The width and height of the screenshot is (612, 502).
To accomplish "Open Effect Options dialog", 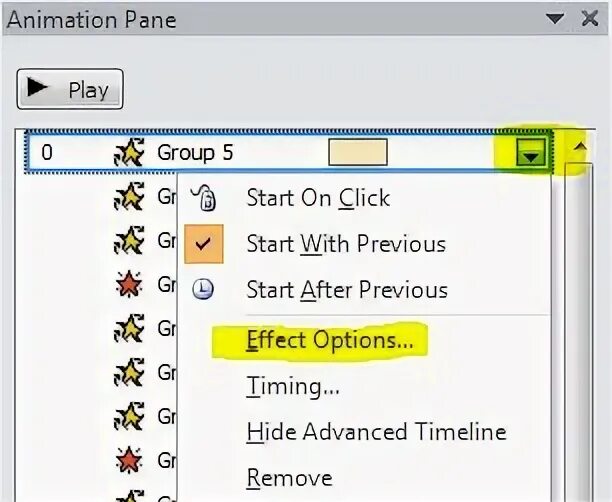I will coord(329,340).
